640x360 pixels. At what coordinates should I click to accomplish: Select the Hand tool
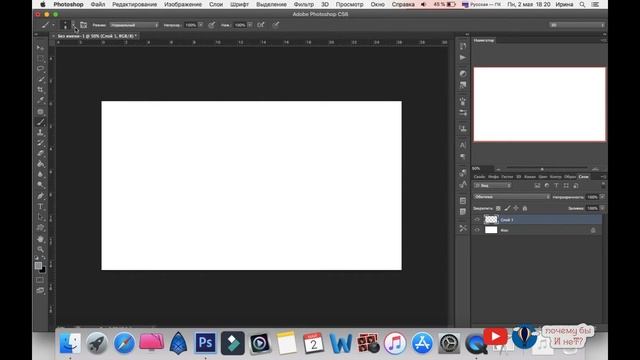[40, 239]
